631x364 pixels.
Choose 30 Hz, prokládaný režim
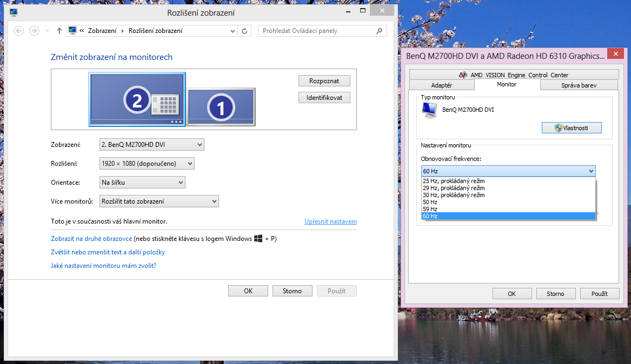point(508,195)
